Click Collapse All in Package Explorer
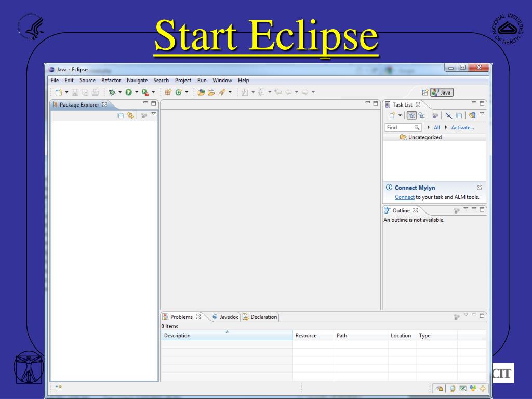Viewport: 532px width, 399px height. pyautogui.click(x=121, y=116)
